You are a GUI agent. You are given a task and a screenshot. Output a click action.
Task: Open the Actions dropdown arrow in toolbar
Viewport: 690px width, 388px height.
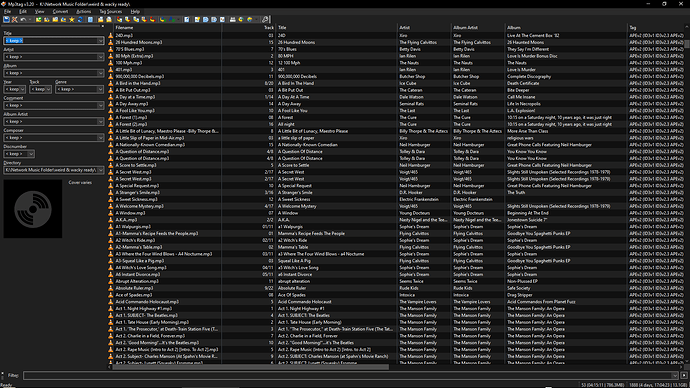coord(178,19)
